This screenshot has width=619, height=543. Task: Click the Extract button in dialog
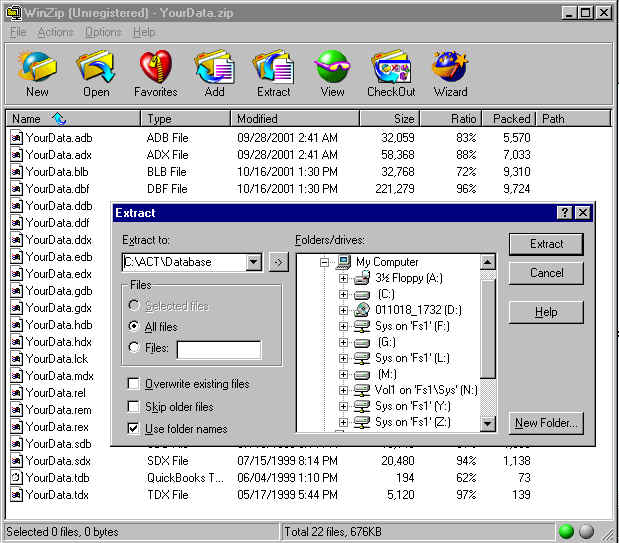click(x=546, y=244)
